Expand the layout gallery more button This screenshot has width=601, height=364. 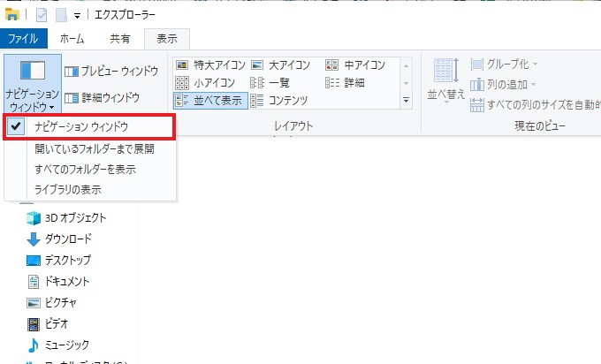tap(407, 101)
